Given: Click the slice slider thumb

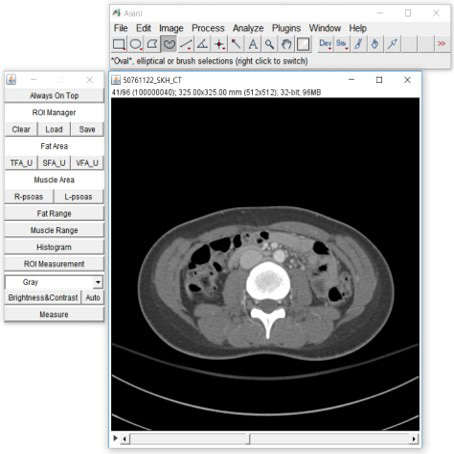Looking at the screenshot, I should 249,438.
